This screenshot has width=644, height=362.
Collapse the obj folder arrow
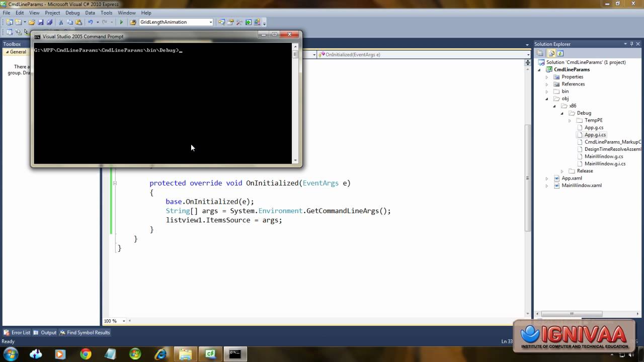tap(547, 99)
